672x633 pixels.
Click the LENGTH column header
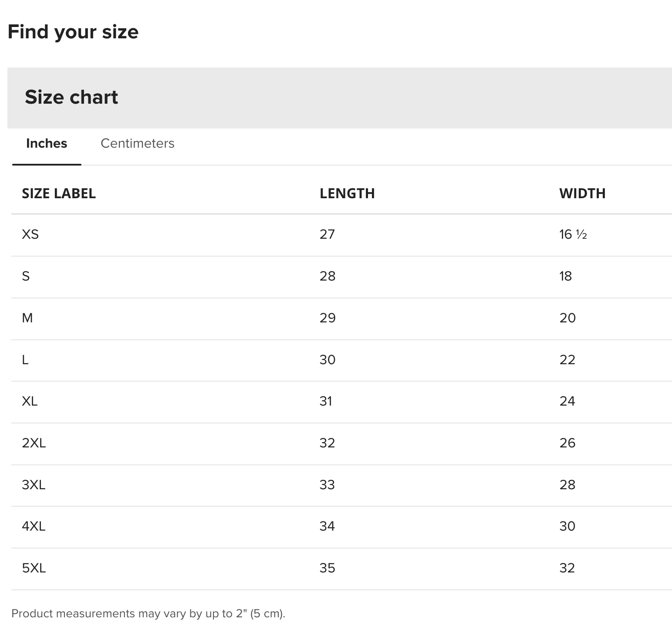347,193
